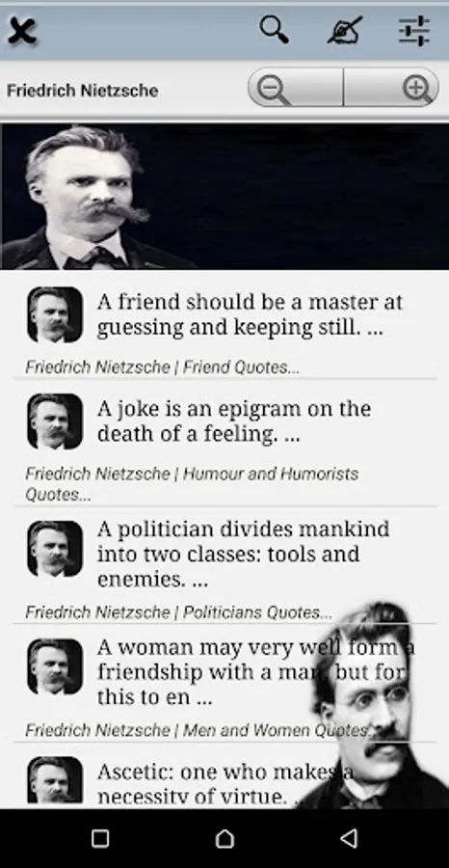Open the 'A joke is an epigram' quote
449x868 pixels.
point(234,421)
